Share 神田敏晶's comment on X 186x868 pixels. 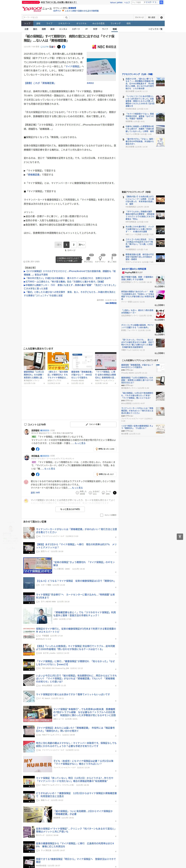[x=33, y=475]
